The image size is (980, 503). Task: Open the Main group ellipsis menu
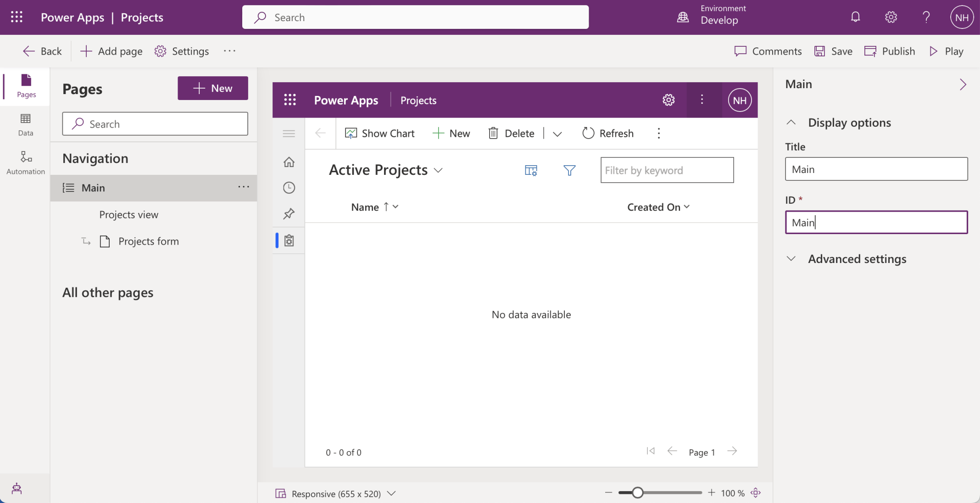244,187
